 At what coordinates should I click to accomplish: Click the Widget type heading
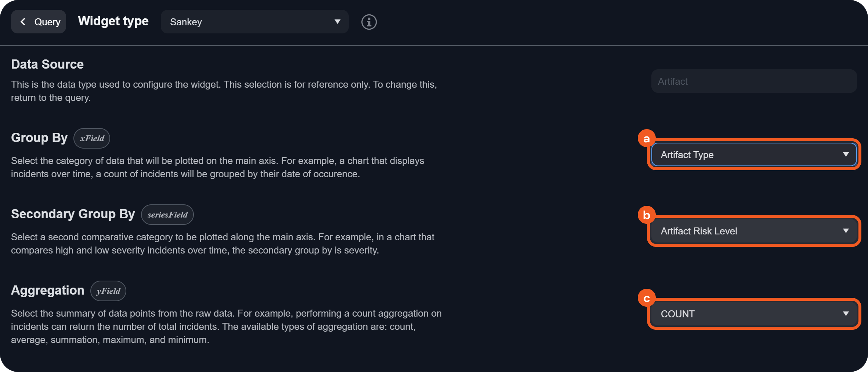point(113,21)
